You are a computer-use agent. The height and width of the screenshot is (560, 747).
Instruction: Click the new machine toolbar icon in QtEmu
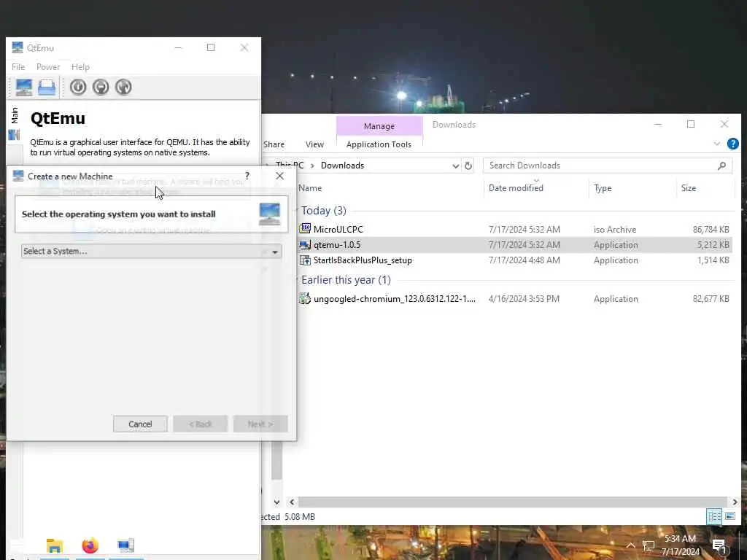click(x=24, y=87)
